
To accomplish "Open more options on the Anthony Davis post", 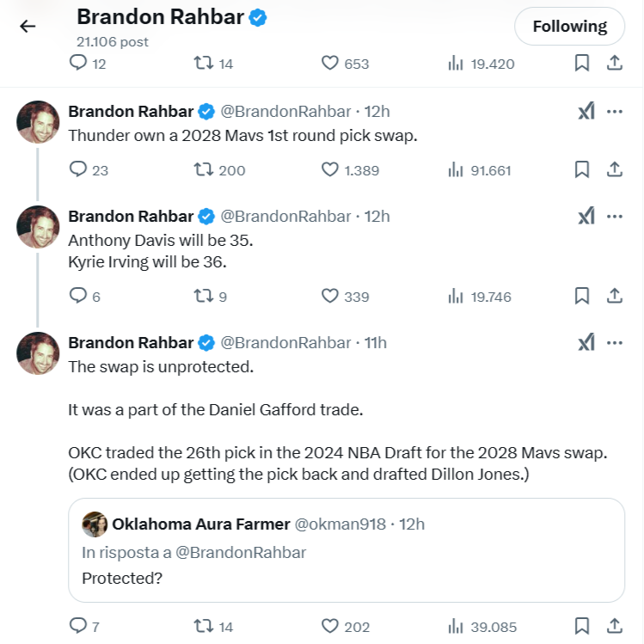I will pos(615,216).
